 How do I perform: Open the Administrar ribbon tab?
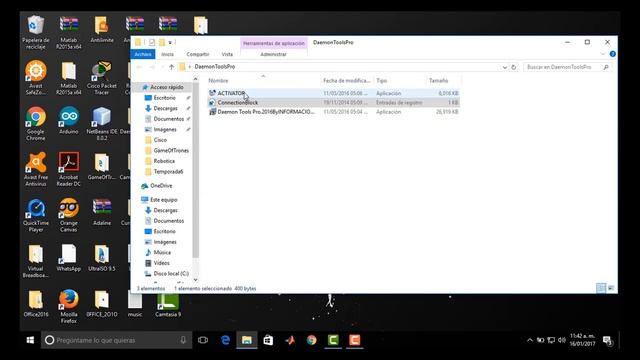point(273,54)
